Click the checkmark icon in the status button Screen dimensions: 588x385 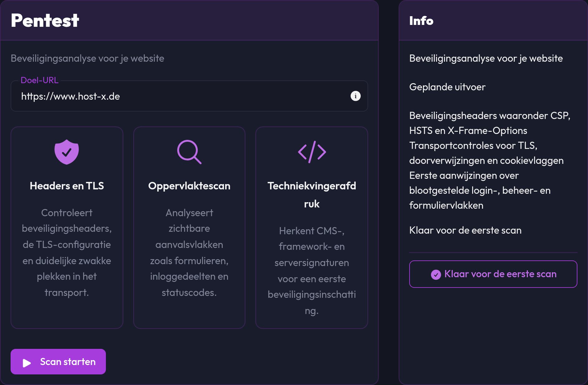click(436, 274)
